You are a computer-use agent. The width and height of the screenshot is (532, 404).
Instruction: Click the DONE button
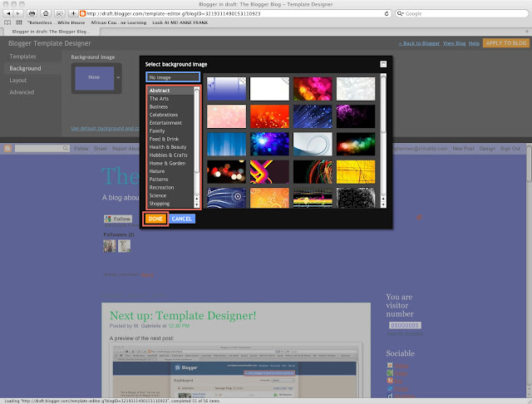pyautogui.click(x=155, y=219)
